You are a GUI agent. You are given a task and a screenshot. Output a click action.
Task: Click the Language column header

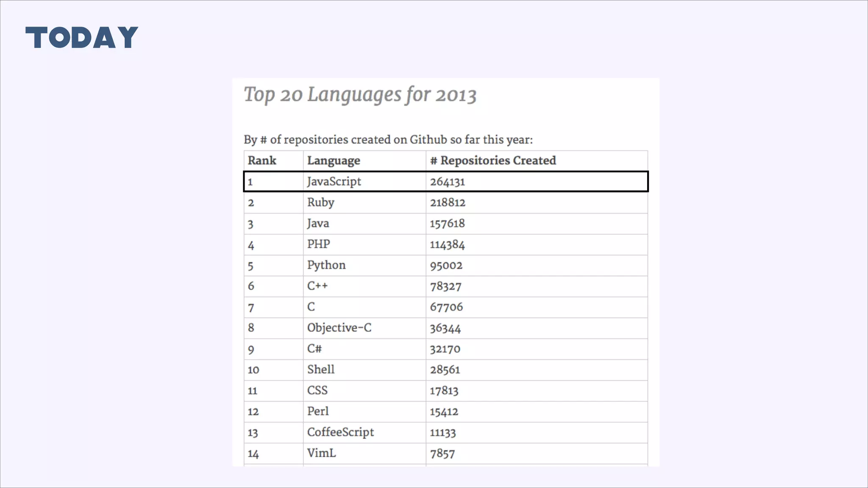click(334, 161)
